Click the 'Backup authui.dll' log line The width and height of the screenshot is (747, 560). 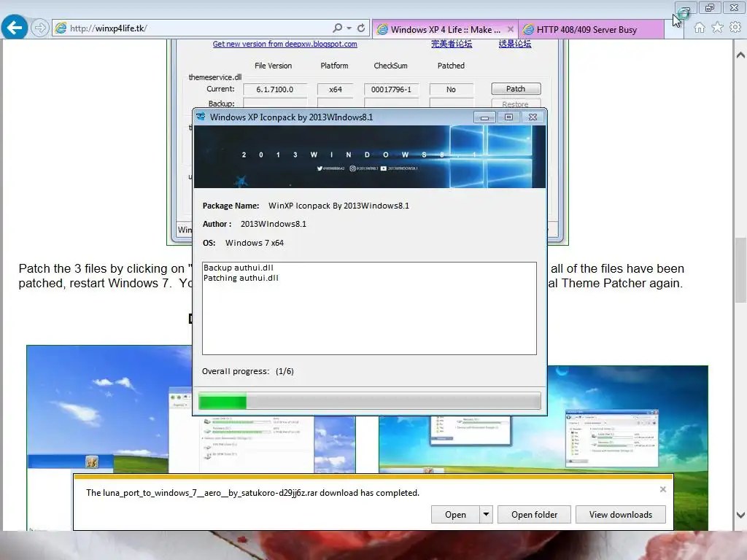coord(239,268)
